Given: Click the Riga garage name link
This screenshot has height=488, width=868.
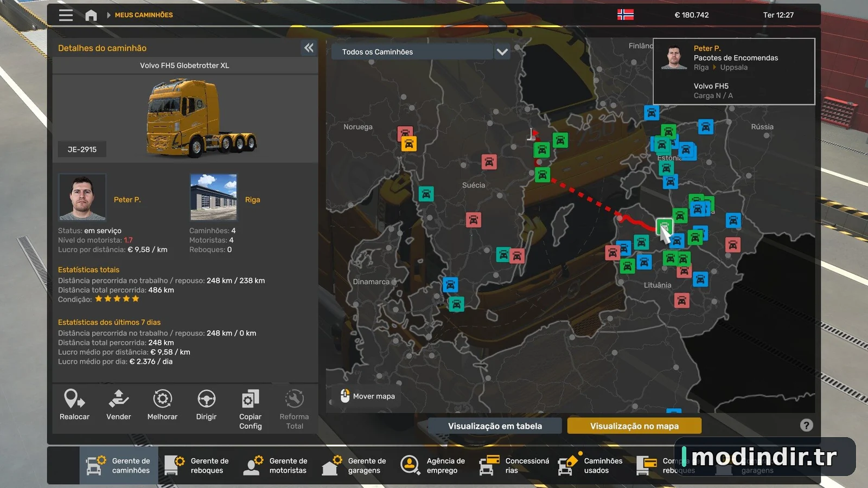Looking at the screenshot, I should (252, 200).
